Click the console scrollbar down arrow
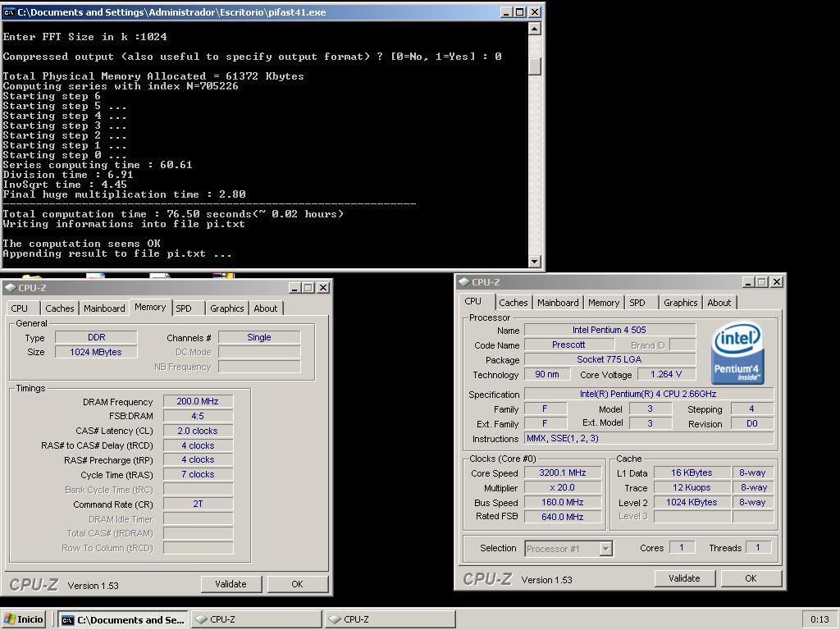The width and height of the screenshot is (840, 630). 534,262
